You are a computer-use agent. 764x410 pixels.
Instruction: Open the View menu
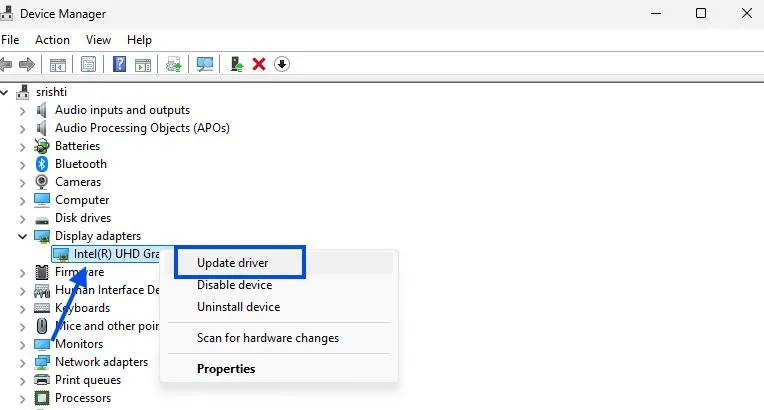[98, 40]
